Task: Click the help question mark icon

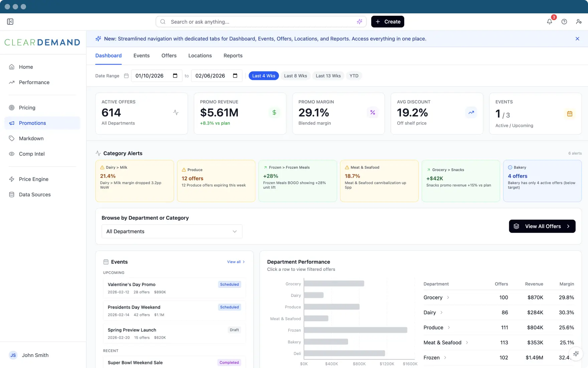Action: pyautogui.click(x=564, y=22)
